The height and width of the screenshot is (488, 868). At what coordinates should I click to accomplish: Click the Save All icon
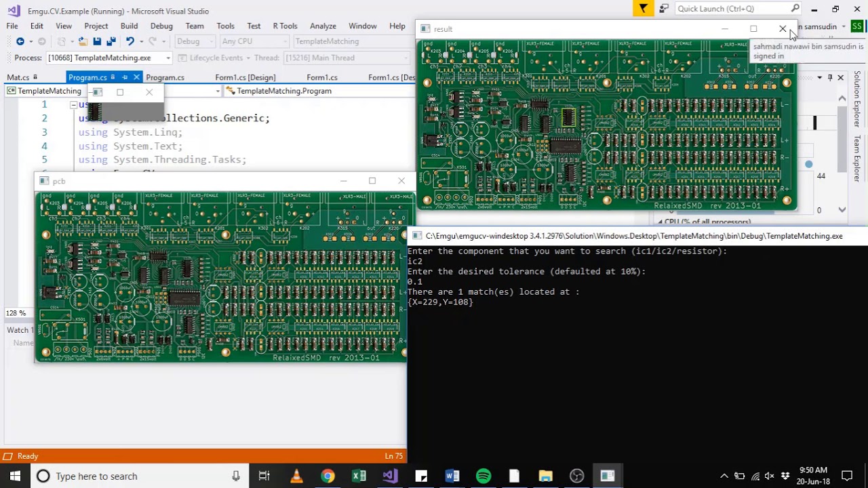click(111, 41)
